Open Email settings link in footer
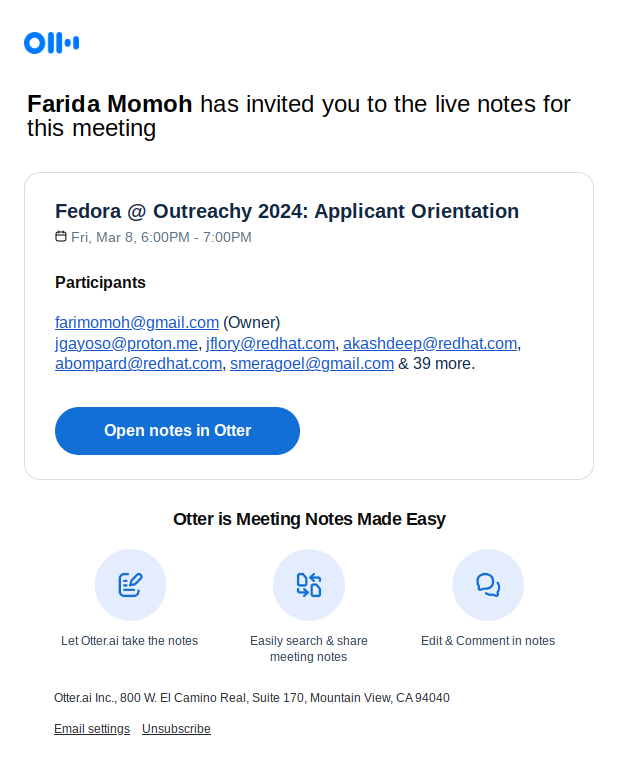Viewport: 620px width, 763px height. (92, 728)
